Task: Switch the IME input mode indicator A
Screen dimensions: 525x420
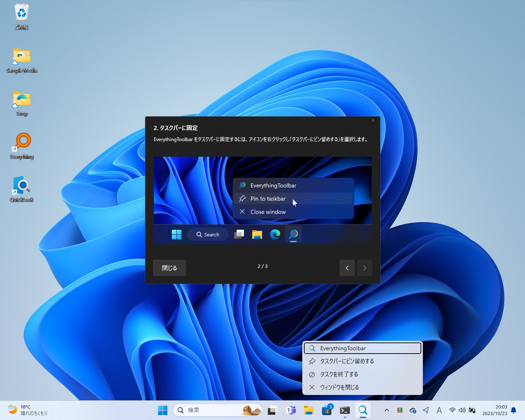Action: tap(439, 410)
